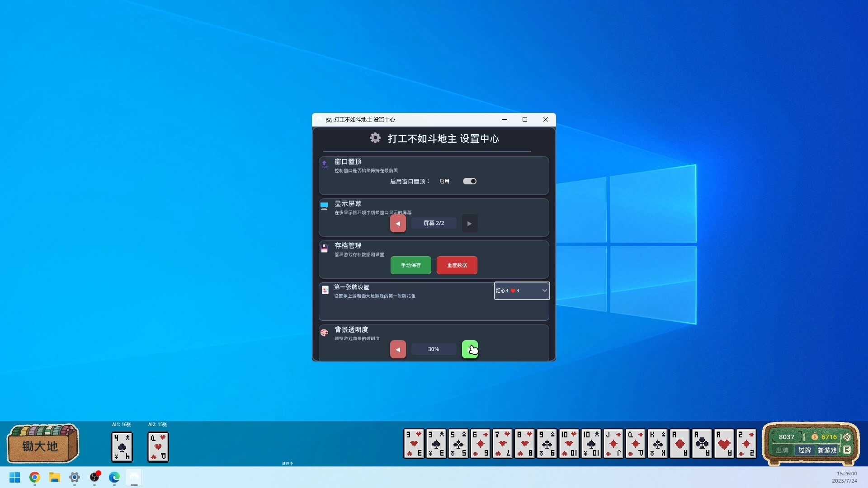Disable the 启用窗口置顶 toggle
This screenshot has width=868, height=488.
tap(470, 181)
